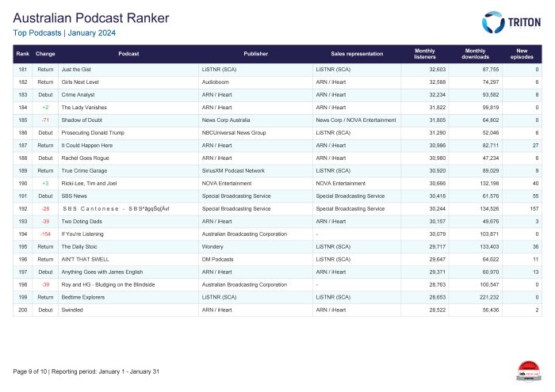
Task: Click the -154 change for If You're Listening
Action: click(45, 234)
